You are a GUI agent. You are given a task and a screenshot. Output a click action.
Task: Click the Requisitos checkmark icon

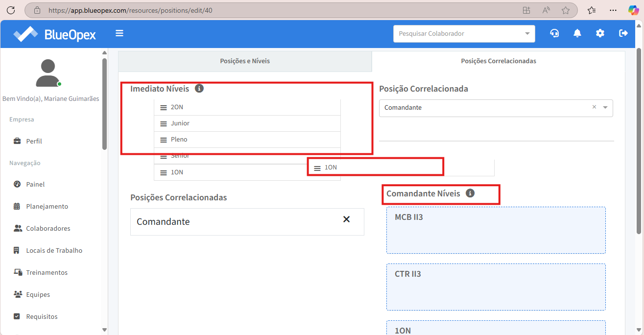point(17,316)
